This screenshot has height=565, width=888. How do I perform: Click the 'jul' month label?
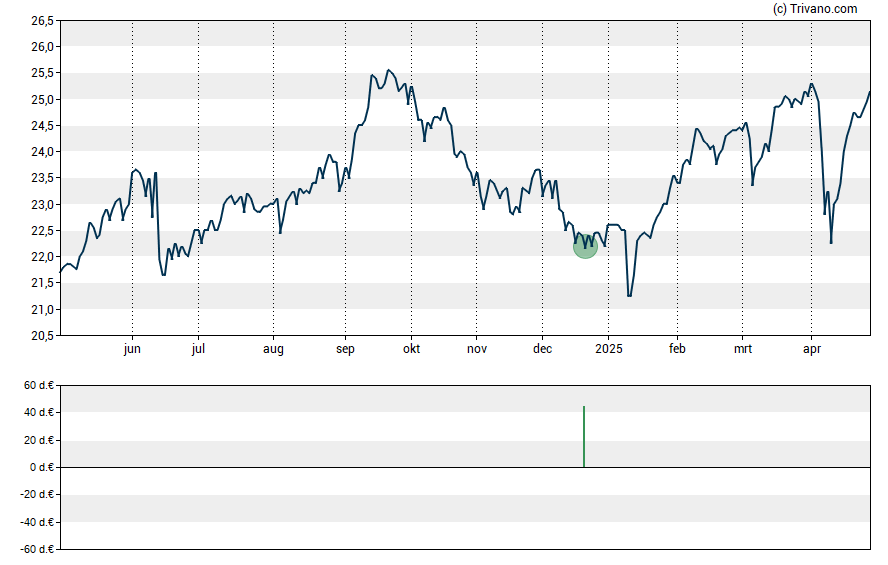(x=198, y=349)
